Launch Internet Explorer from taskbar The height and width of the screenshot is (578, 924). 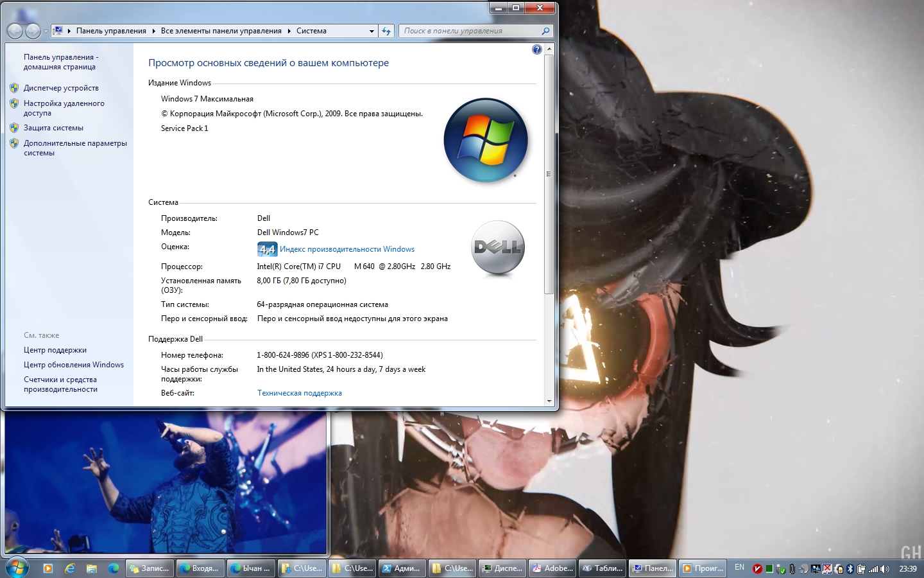click(70, 568)
